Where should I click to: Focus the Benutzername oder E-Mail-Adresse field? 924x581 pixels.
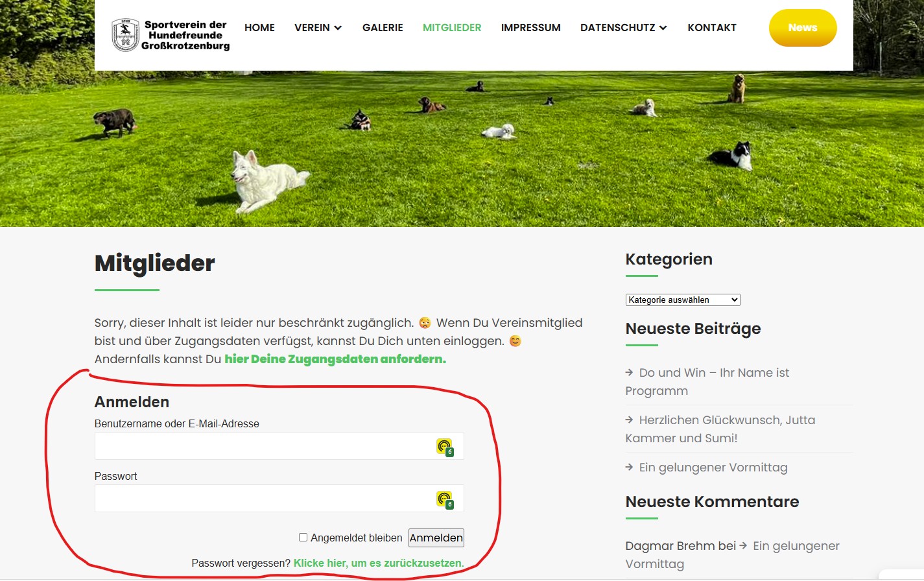coord(263,446)
